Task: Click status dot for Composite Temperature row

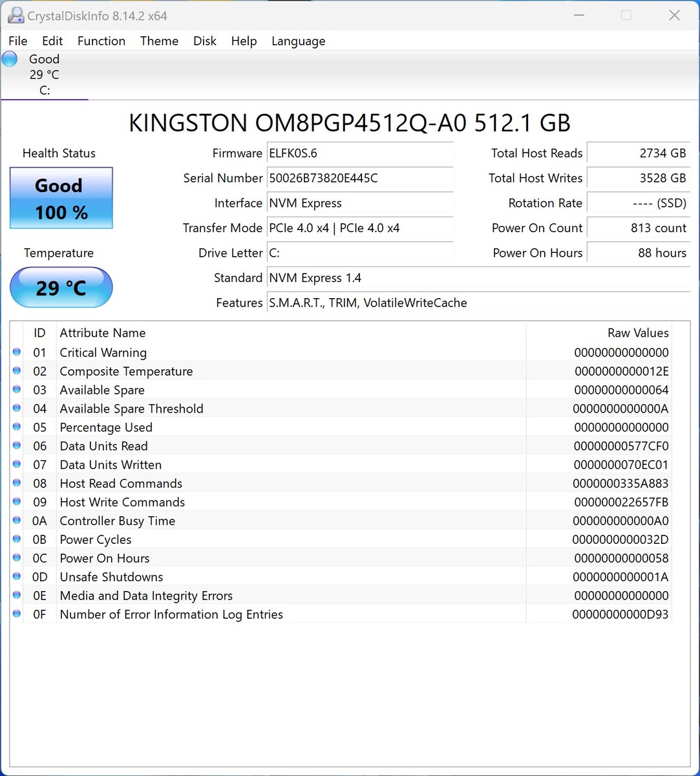Action: click(17, 371)
